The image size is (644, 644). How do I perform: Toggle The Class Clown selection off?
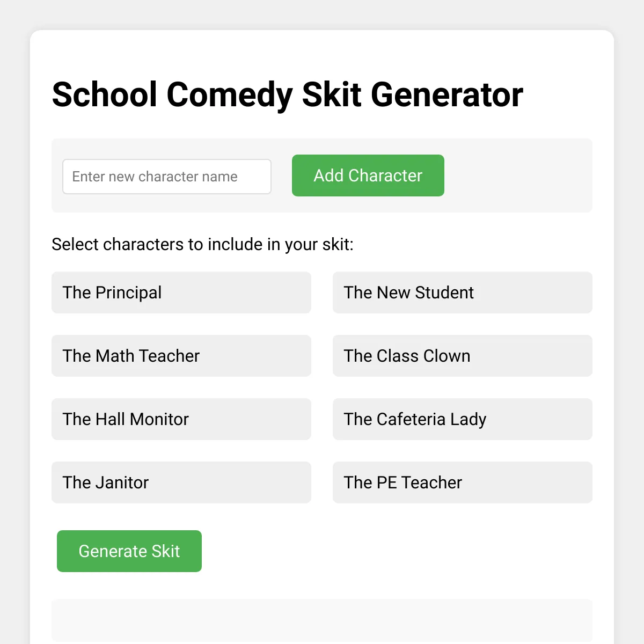[x=462, y=356]
